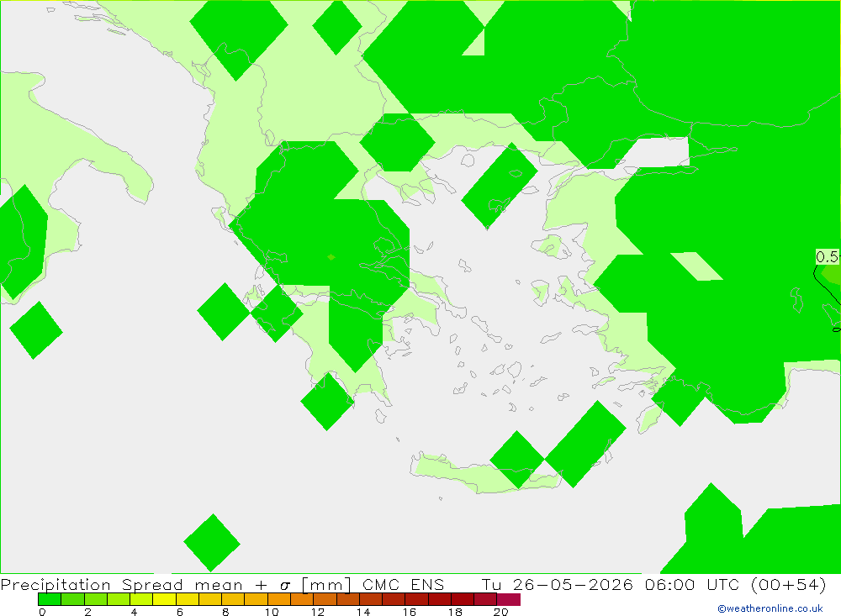Pick the pure yellow legend swatch
This screenshot has height=616, width=841.
coord(164,599)
